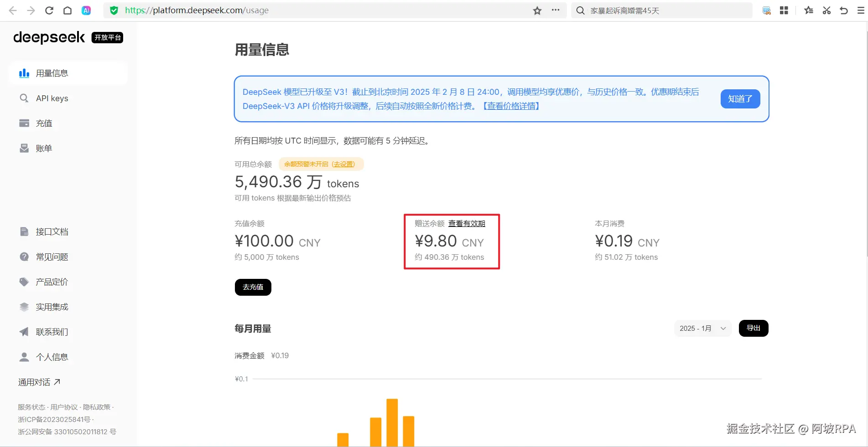Open the browser hamburger menu icon
This screenshot has width=868, height=447.
point(861,10)
